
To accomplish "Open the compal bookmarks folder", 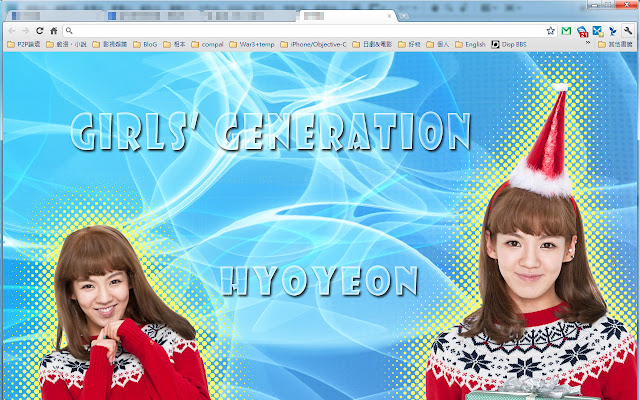I will [207, 44].
